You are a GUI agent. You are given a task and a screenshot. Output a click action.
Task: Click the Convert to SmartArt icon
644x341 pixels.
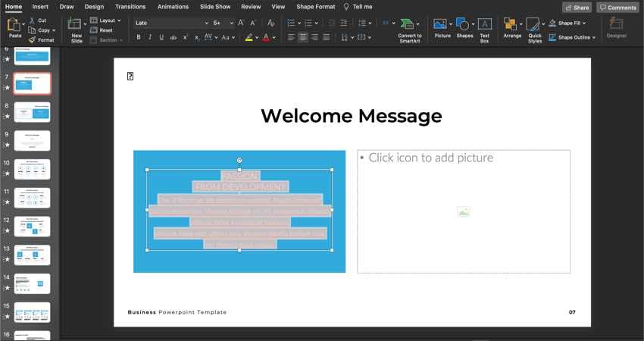pyautogui.click(x=409, y=25)
